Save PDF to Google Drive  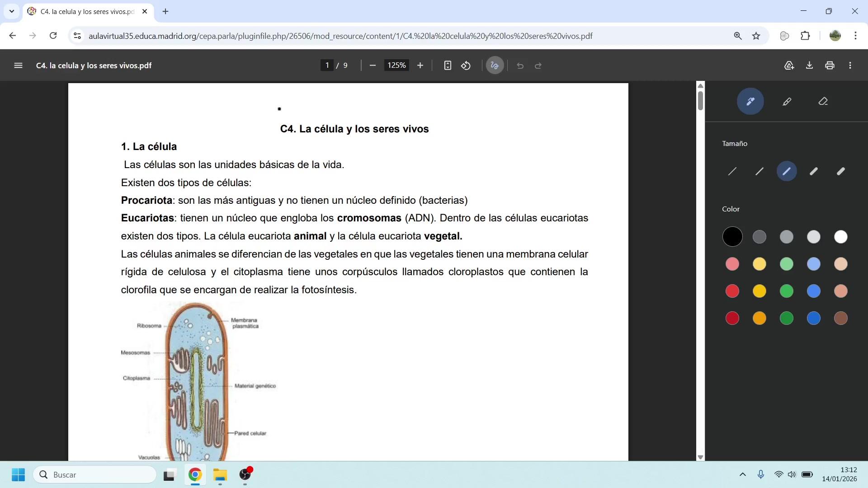point(789,66)
